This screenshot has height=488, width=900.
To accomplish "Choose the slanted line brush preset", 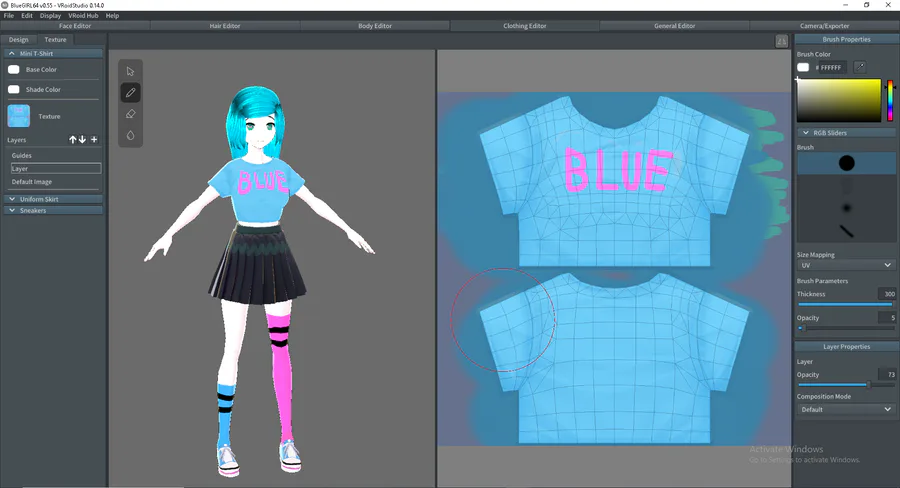I will pos(847,231).
